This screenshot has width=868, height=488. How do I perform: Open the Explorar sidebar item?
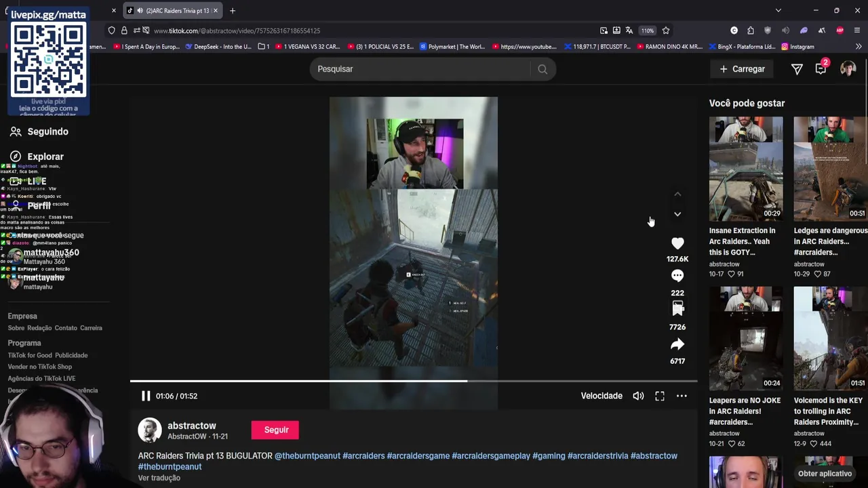coord(37,157)
